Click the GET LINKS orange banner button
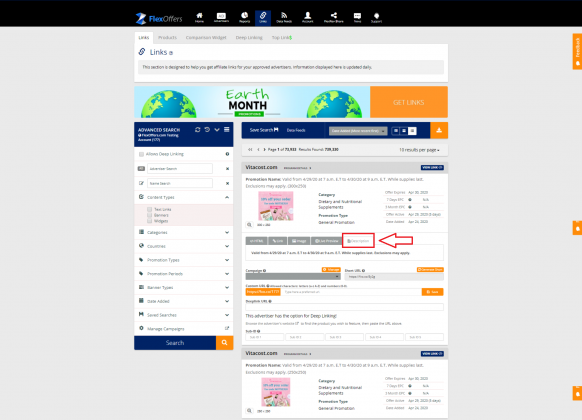 click(x=409, y=102)
